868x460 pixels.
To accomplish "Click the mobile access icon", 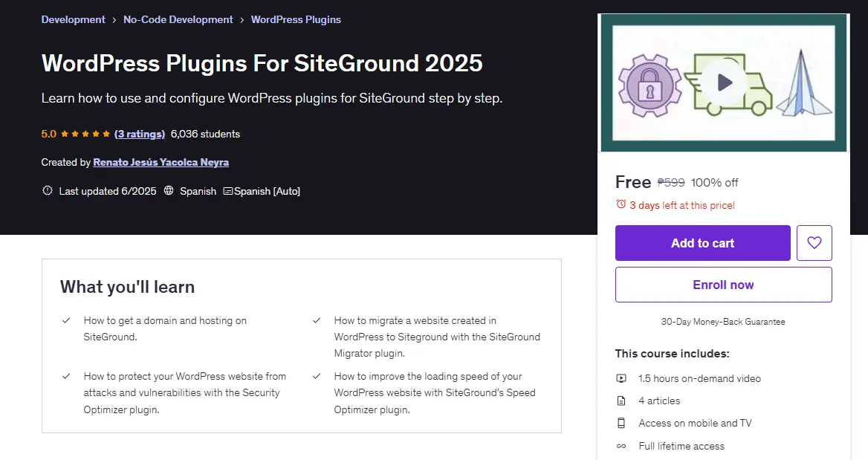I will (621, 423).
